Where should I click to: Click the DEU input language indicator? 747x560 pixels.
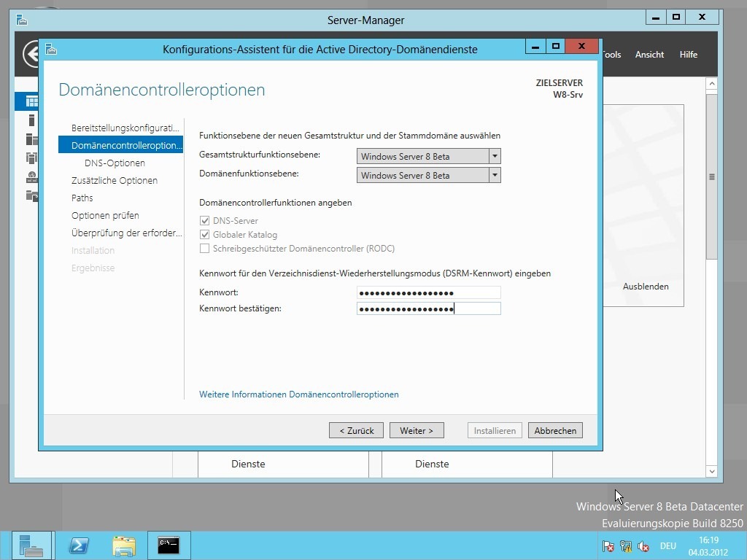[x=668, y=546]
